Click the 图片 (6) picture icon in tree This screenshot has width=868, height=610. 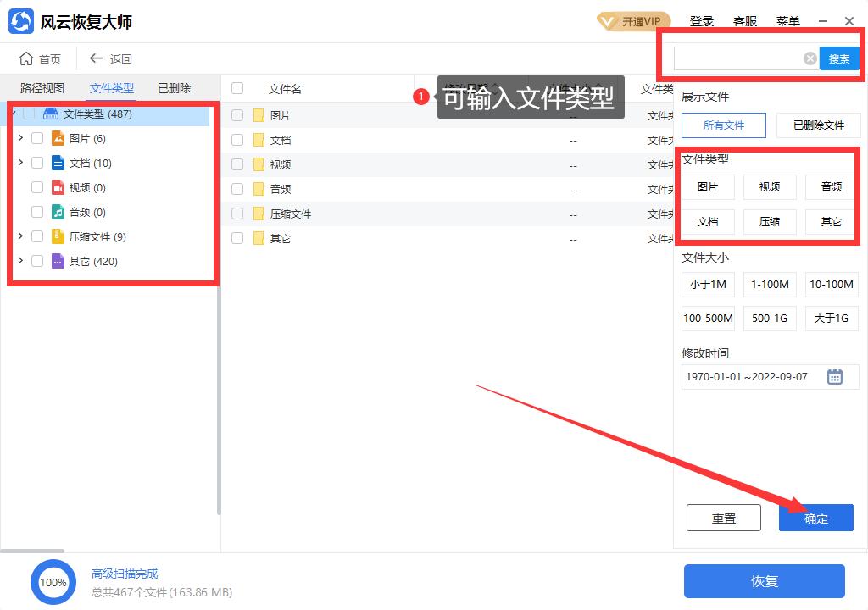coord(58,138)
